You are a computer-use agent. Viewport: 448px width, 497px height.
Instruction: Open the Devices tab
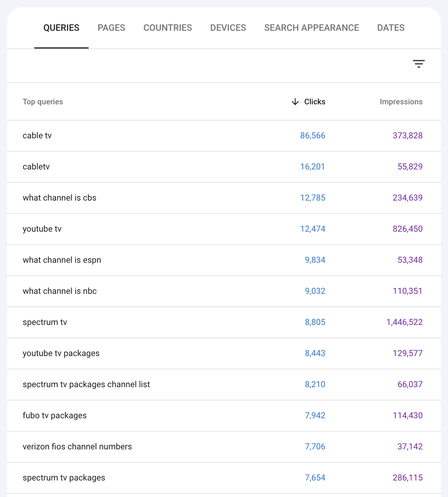[228, 28]
